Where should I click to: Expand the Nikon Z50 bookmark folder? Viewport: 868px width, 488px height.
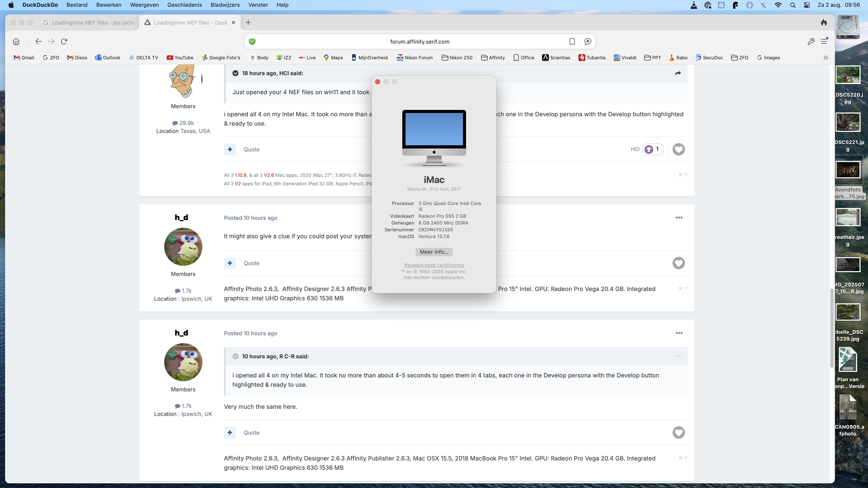click(x=457, y=58)
